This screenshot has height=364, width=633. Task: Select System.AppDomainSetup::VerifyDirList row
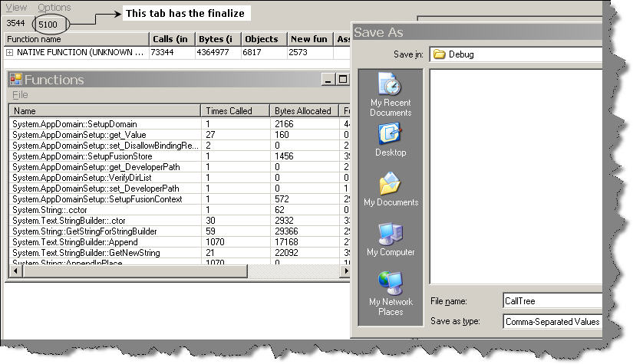(x=180, y=177)
